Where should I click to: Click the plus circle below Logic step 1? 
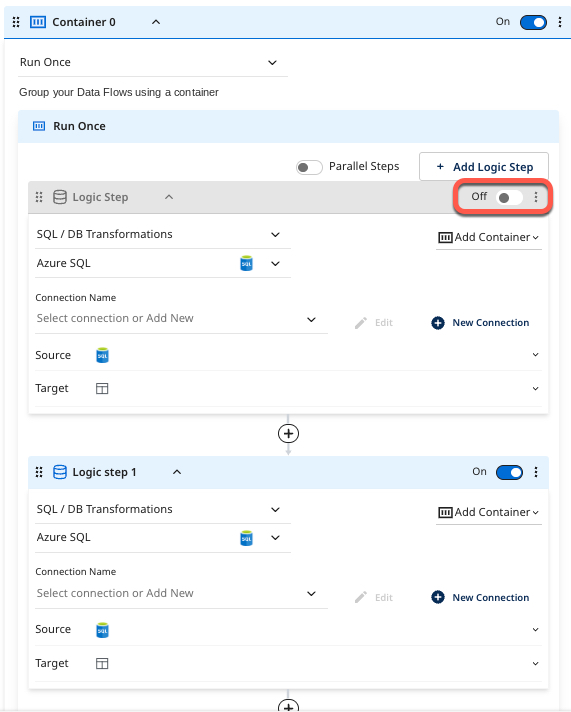(x=288, y=706)
